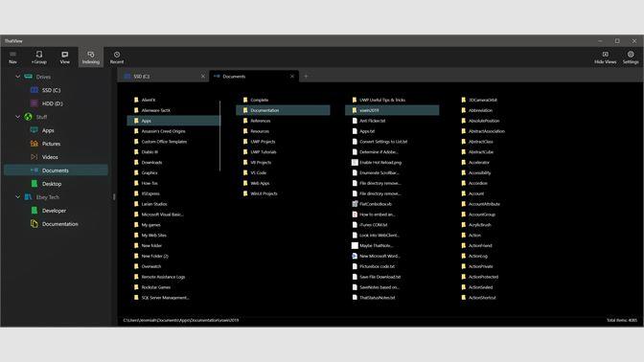This screenshot has height=362, width=644.
Task: Select the Documentation folder in second column
Action: point(283,110)
